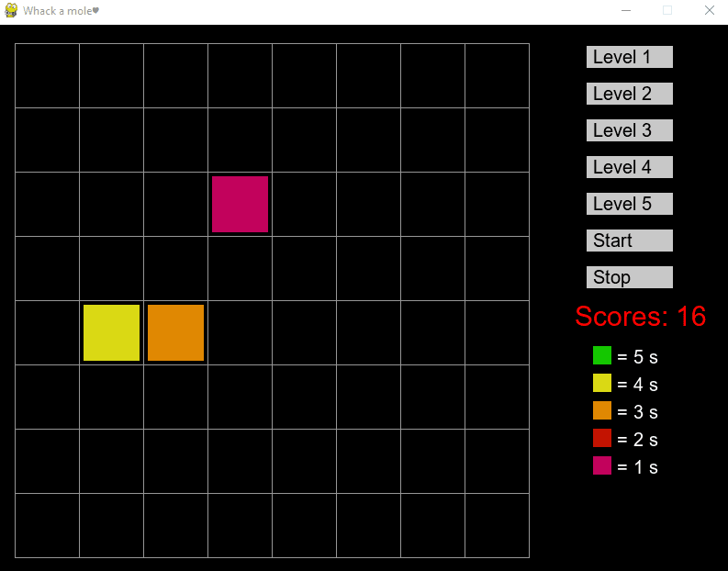Whack the magenta mole square
This screenshot has width=728, height=571.
pos(240,204)
